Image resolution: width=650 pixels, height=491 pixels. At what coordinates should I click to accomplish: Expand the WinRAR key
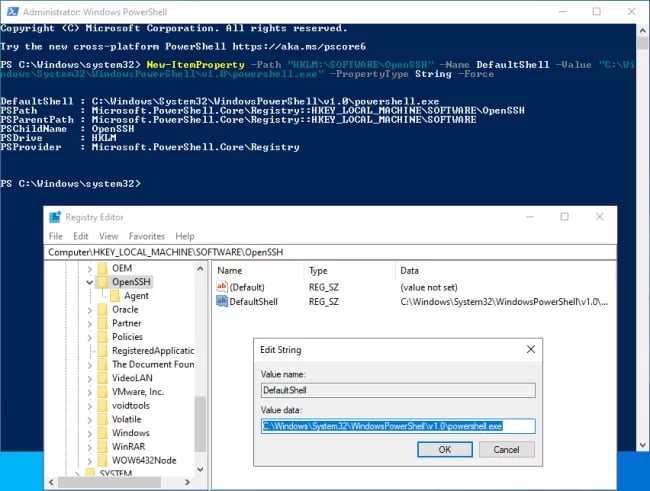point(90,447)
